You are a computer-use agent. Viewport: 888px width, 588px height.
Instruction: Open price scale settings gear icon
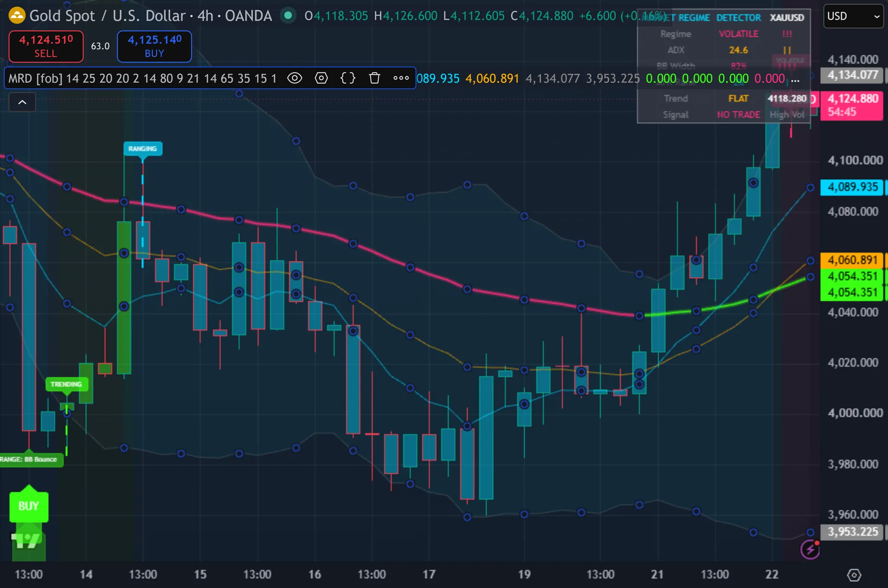(x=854, y=575)
